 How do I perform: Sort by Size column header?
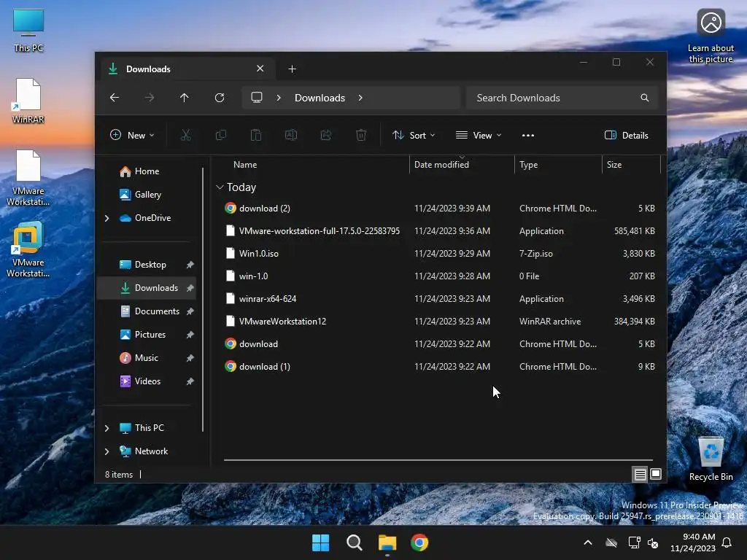coord(614,165)
